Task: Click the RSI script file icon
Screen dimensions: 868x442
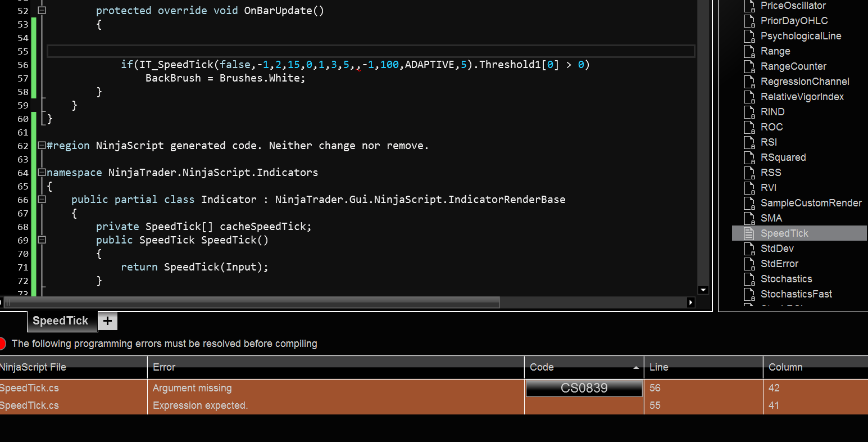Action: pos(749,142)
